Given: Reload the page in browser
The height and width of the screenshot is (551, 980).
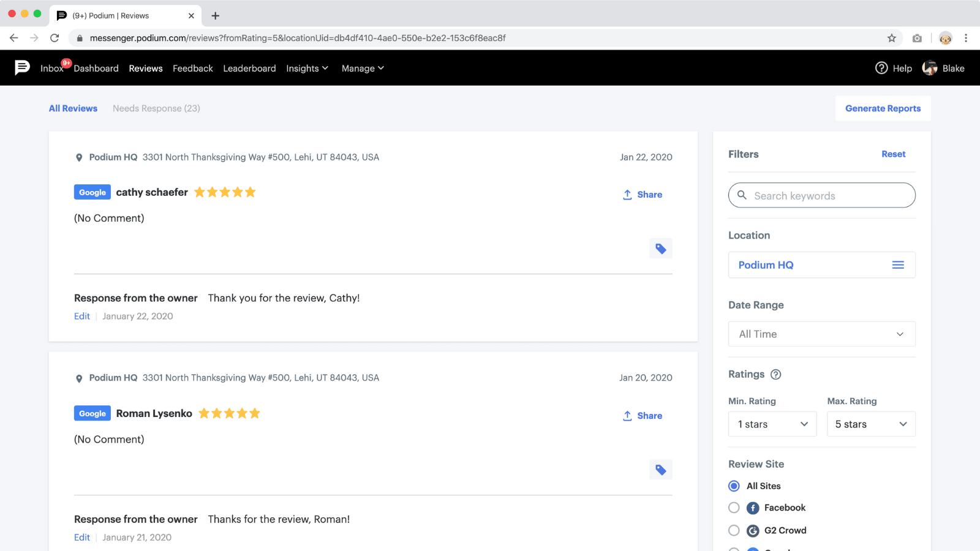Looking at the screenshot, I should coord(55,38).
